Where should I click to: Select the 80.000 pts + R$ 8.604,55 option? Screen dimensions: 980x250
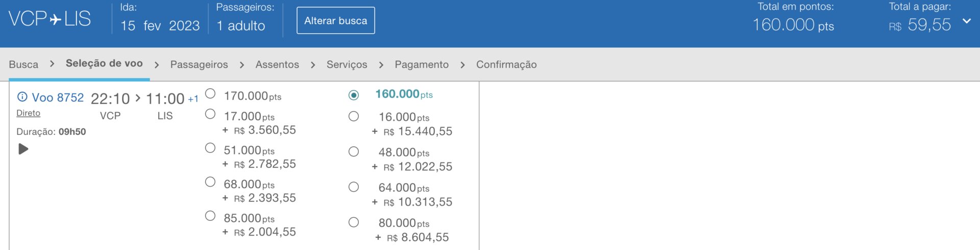coord(354,222)
